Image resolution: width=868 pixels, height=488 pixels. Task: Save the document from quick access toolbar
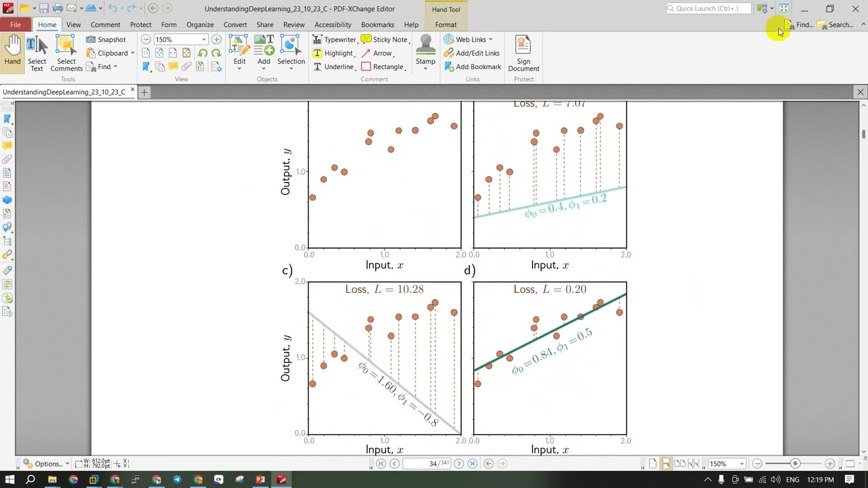pos(43,8)
